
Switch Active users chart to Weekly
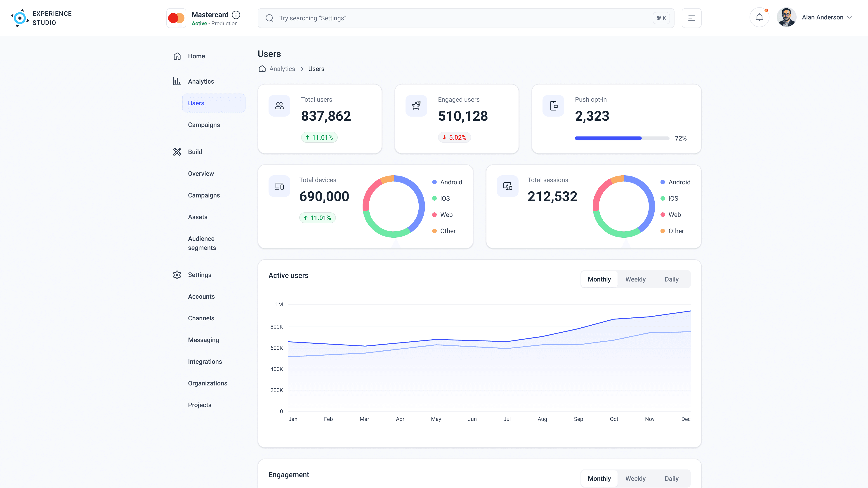(x=635, y=279)
